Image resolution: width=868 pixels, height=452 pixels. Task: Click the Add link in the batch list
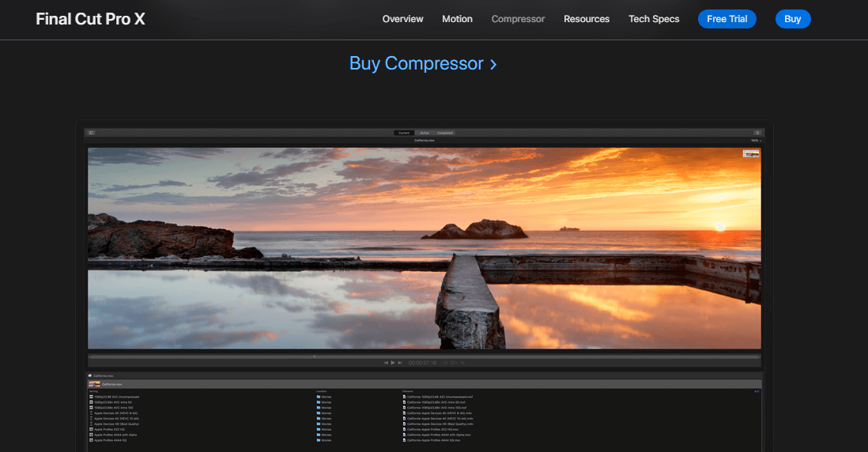[757, 391]
